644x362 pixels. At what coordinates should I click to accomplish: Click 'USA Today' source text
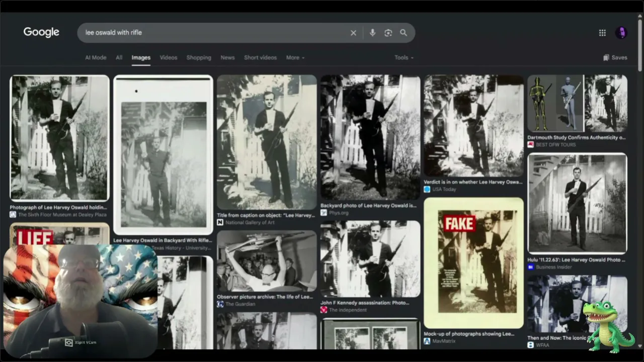[x=444, y=190]
